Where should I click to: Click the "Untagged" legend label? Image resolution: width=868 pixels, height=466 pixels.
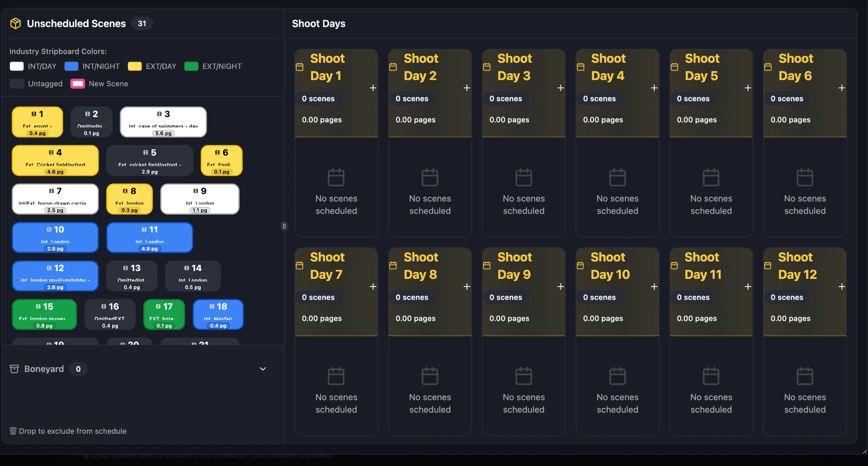tap(45, 84)
